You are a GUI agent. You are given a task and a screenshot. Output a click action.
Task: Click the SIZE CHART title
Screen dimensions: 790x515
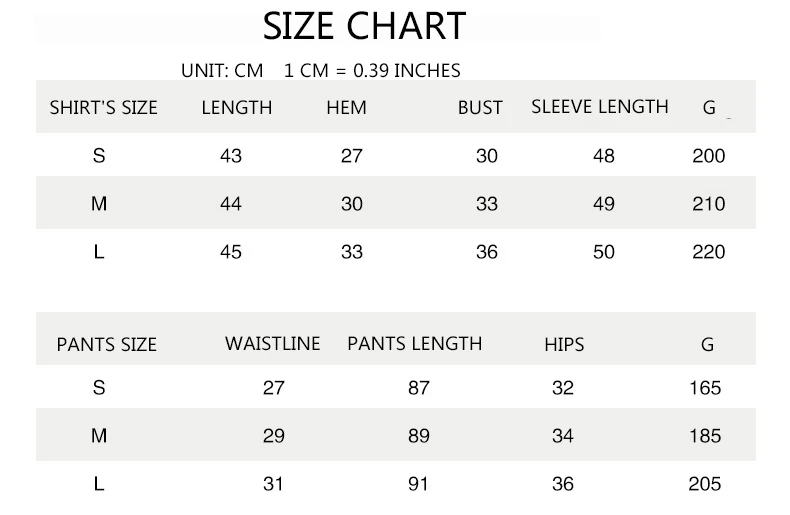(364, 26)
